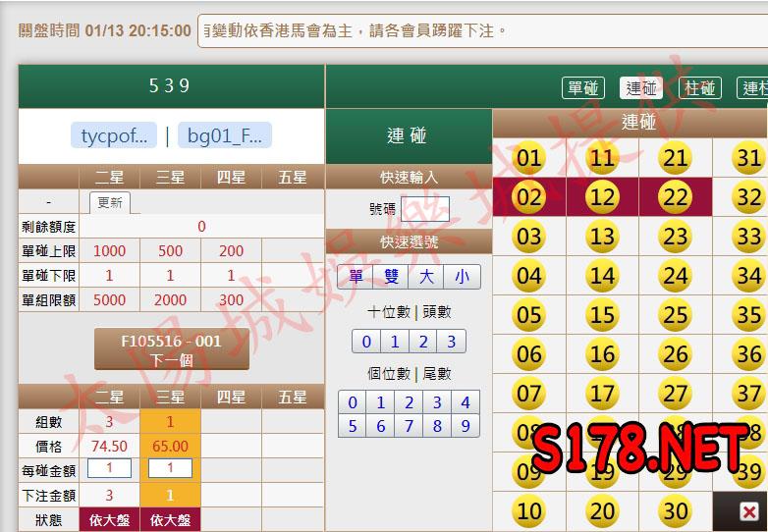Pick number ball 04
The image size is (768, 532).
pos(528,276)
